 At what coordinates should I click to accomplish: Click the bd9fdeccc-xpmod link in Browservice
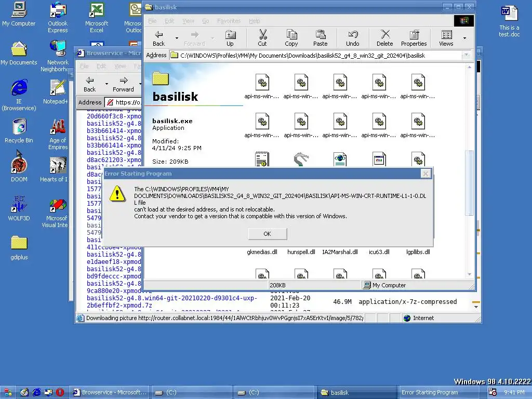tap(114, 276)
